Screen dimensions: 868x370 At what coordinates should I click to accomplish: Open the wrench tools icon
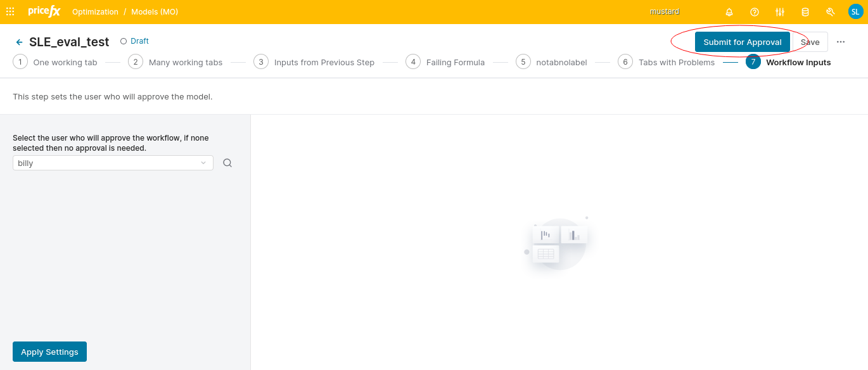831,12
